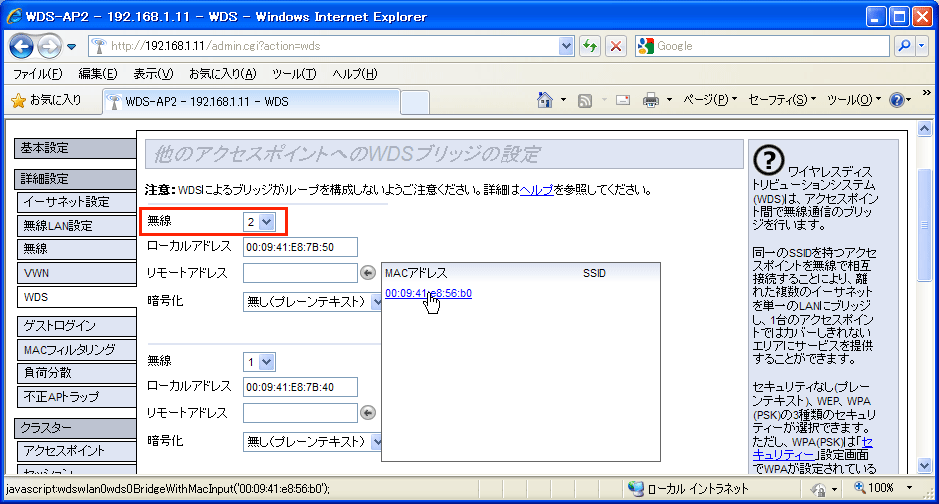This screenshot has width=939, height=504.
Task: Click the Home icon in command bar
Action: (x=545, y=100)
